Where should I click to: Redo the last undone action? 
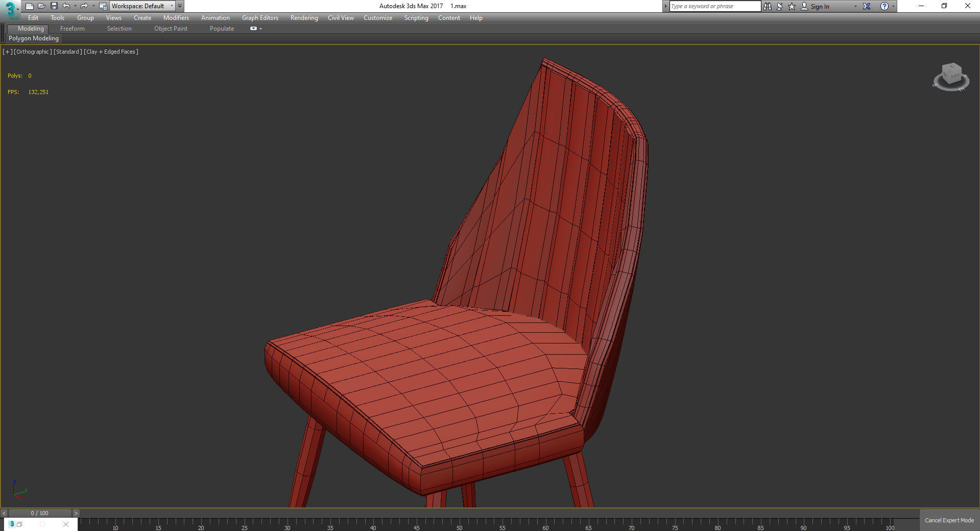[x=84, y=6]
